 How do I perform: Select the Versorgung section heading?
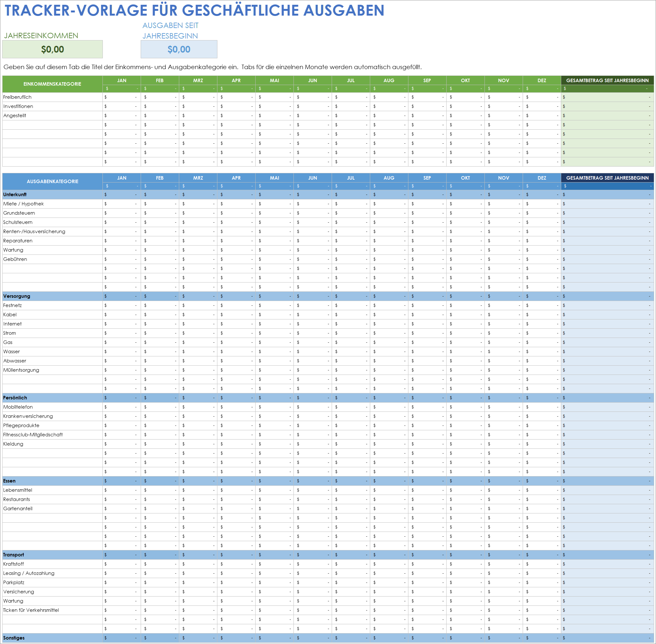53,296
